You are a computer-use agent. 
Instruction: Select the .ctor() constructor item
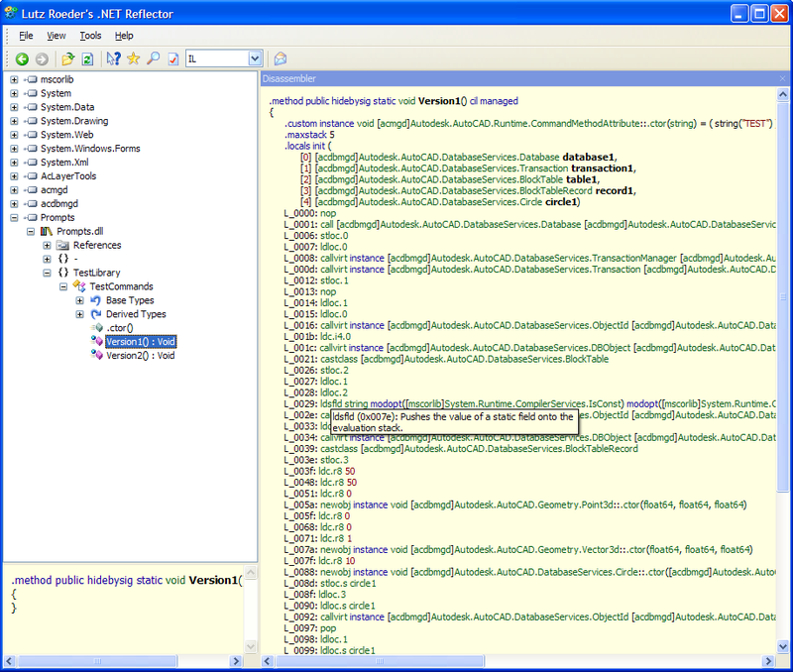(x=120, y=328)
